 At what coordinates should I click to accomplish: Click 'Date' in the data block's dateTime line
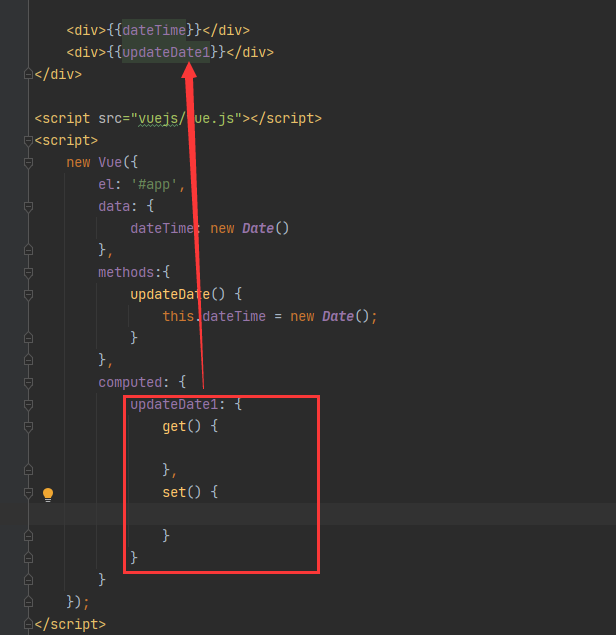pyautogui.click(x=258, y=228)
